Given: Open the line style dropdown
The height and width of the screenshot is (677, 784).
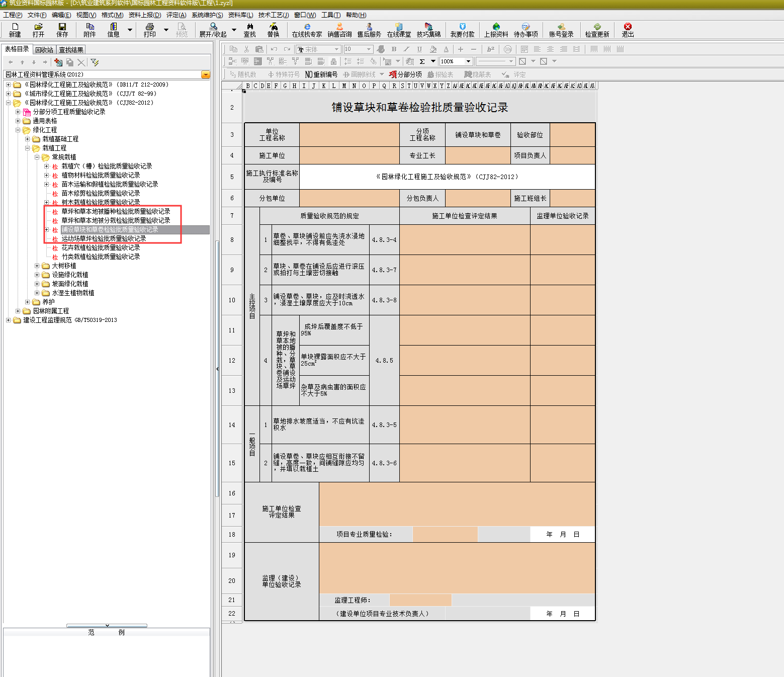Looking at the screenshot, I should point(511,61).
